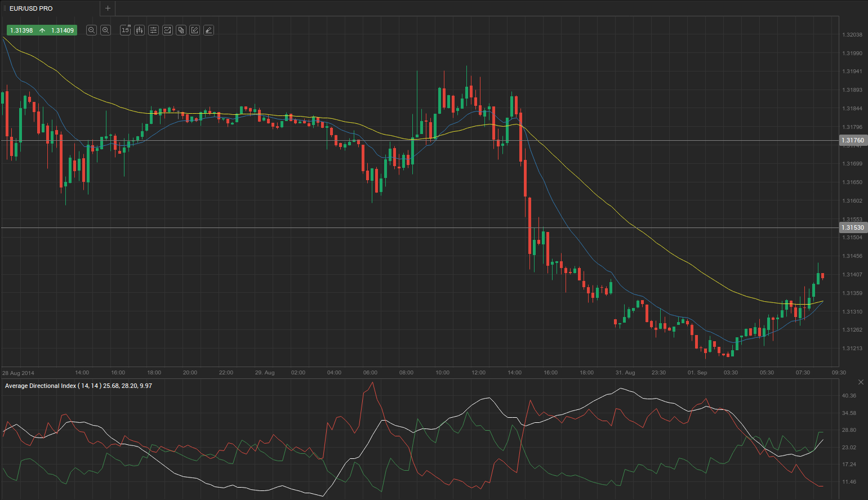Open the 15m timeframe selector
Viewport: 868px width, 500px height.
(125, 30)
